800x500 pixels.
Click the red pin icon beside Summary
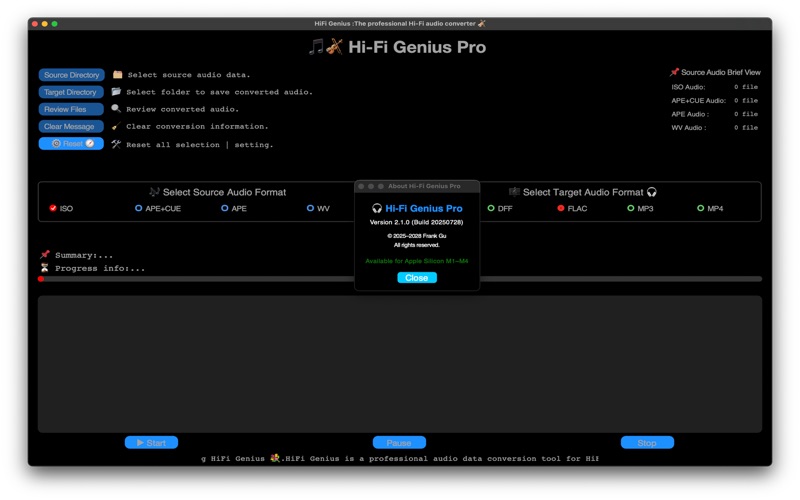click(x=45, y=254)
